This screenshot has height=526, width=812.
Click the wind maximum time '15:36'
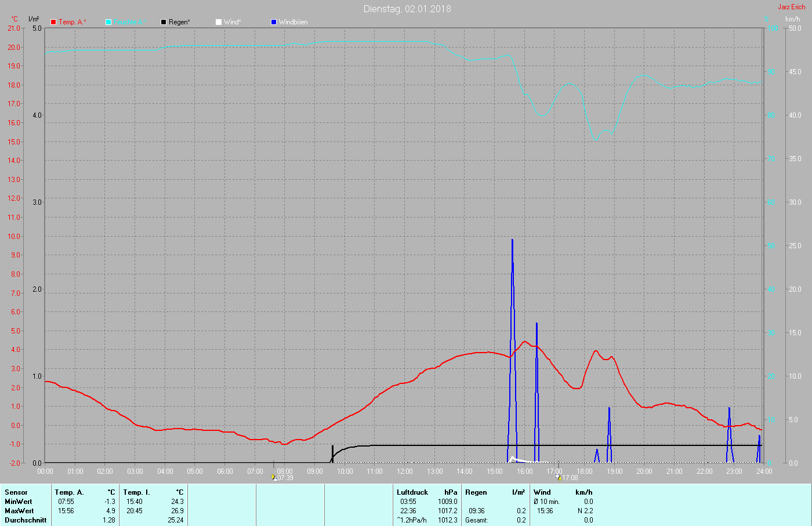545,511
